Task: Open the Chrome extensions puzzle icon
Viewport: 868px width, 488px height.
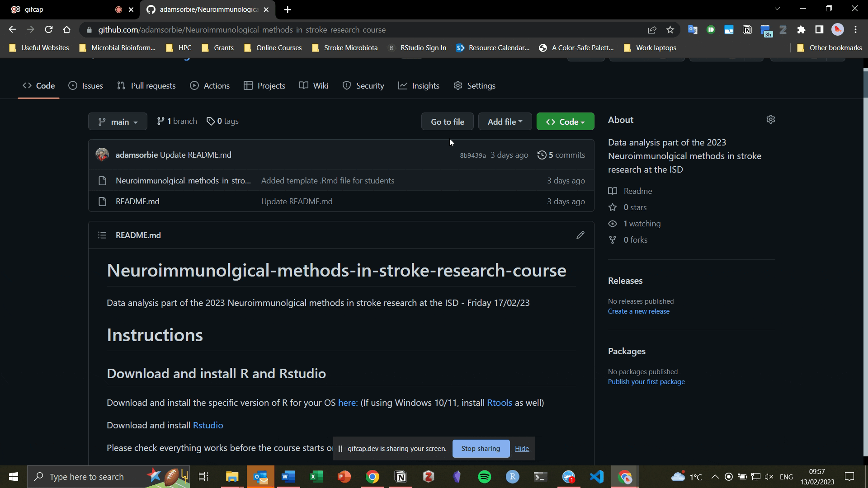Action: coord(801,30)
